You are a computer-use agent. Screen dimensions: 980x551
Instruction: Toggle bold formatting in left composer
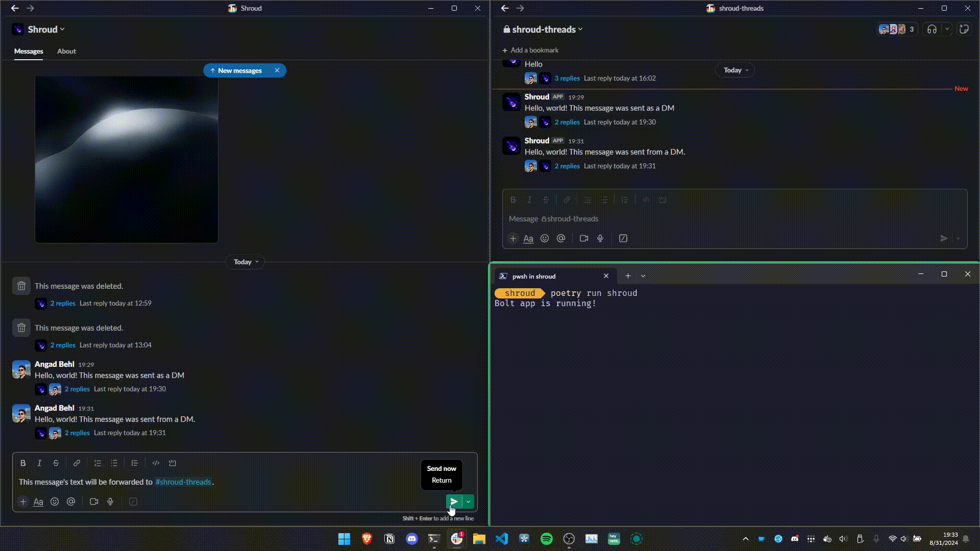coord(23,463)
